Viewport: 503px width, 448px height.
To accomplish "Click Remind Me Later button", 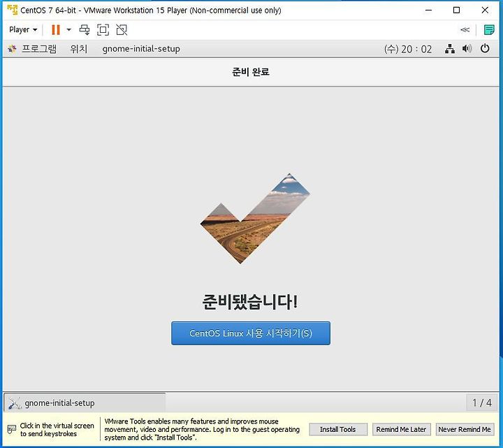I will pos(401,429).
